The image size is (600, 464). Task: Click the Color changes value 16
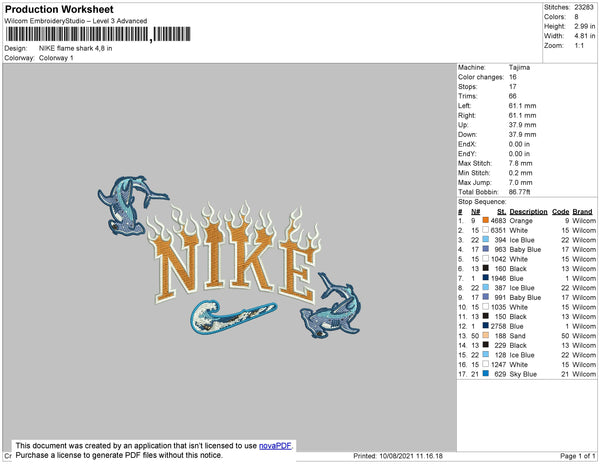tap(513, 77)
